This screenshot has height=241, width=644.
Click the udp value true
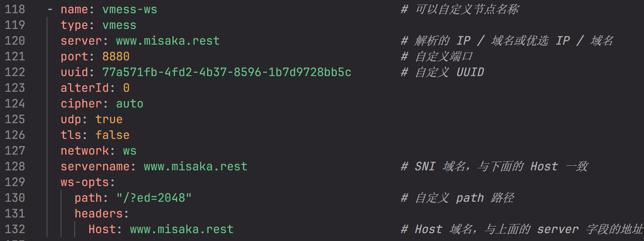click(109, 119)
